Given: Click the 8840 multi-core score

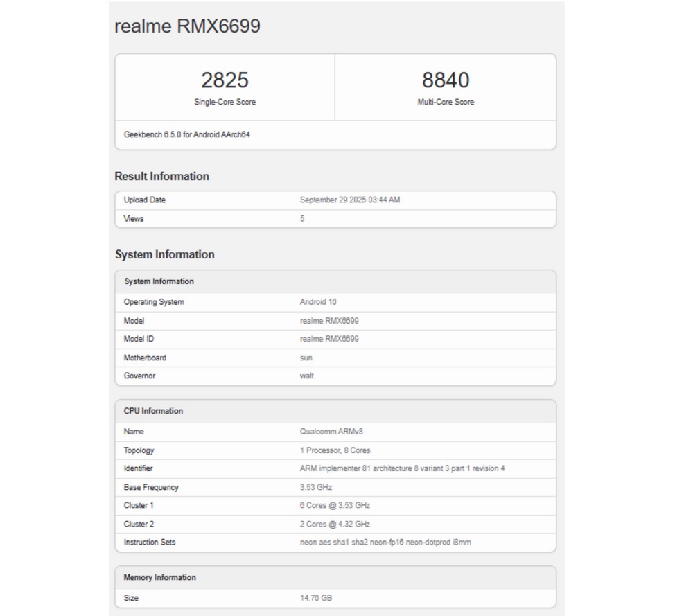Looking at the screenshot, I should (446, 80).
